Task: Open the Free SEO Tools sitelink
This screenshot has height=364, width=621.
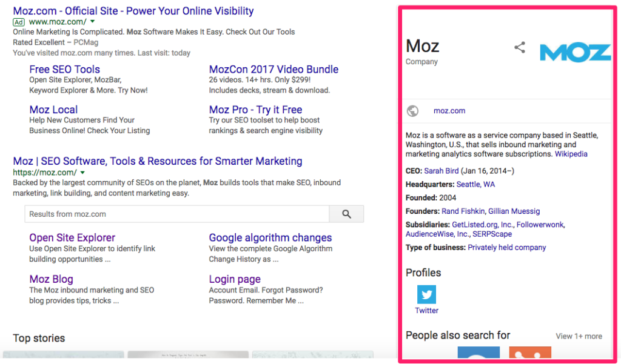Action: point(64,69)
